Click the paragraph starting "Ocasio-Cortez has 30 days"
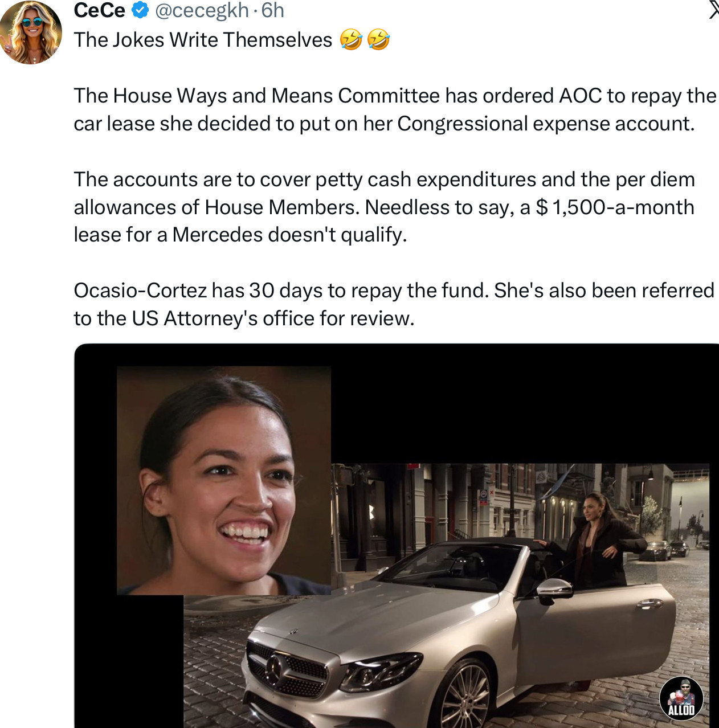The height and width of the screenshot is (728, 719). 394,304
